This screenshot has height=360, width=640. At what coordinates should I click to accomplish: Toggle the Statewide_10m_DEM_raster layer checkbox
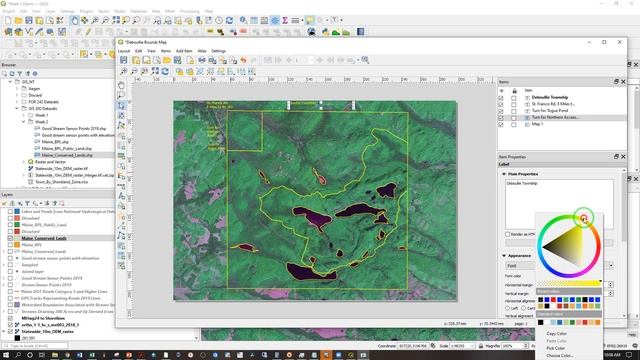tap(10, 331)
